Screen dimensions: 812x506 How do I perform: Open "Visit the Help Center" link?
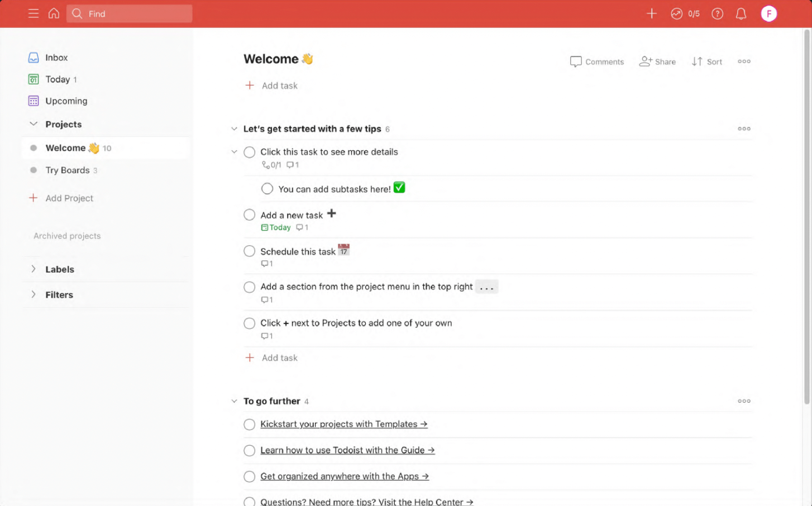[x=367, y=502]
